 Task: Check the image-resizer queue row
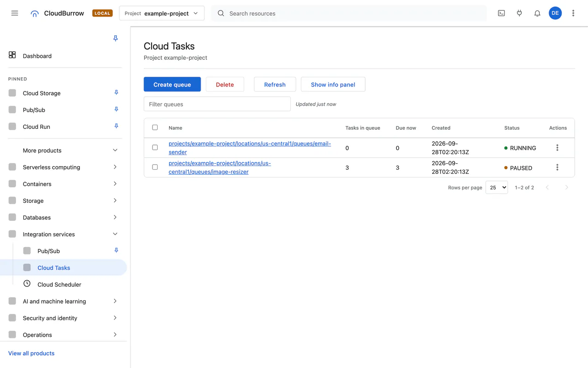tap(155, 167)
